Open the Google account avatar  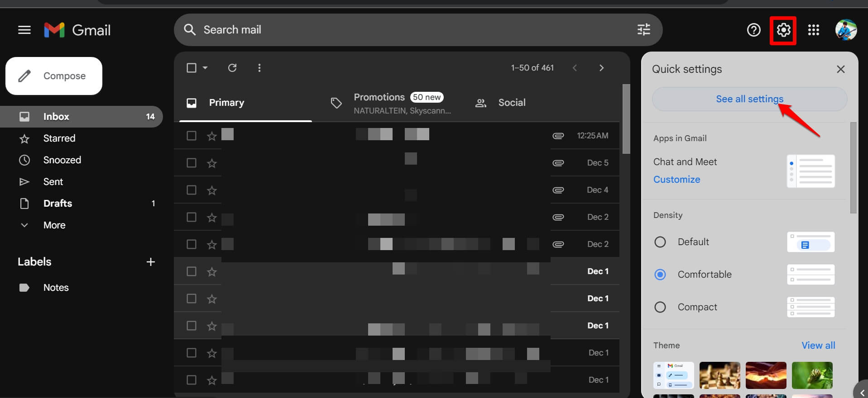[846, 30]
